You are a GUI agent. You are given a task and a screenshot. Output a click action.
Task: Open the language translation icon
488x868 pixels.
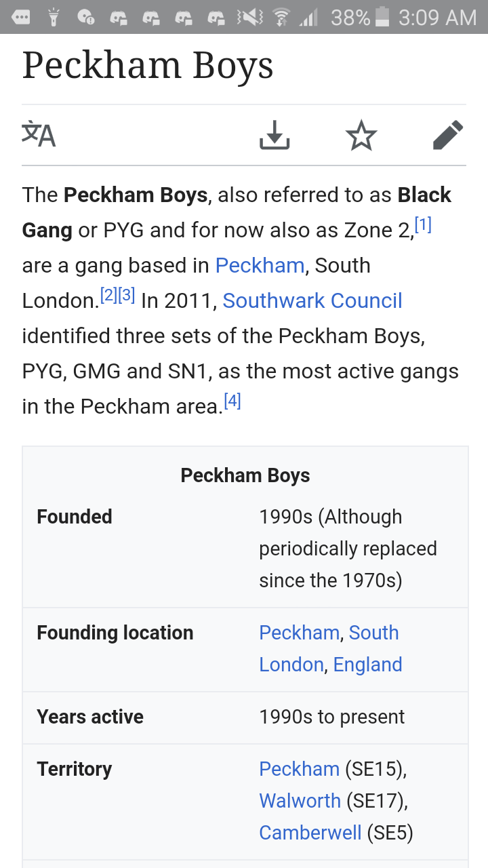tap(39, 134)
